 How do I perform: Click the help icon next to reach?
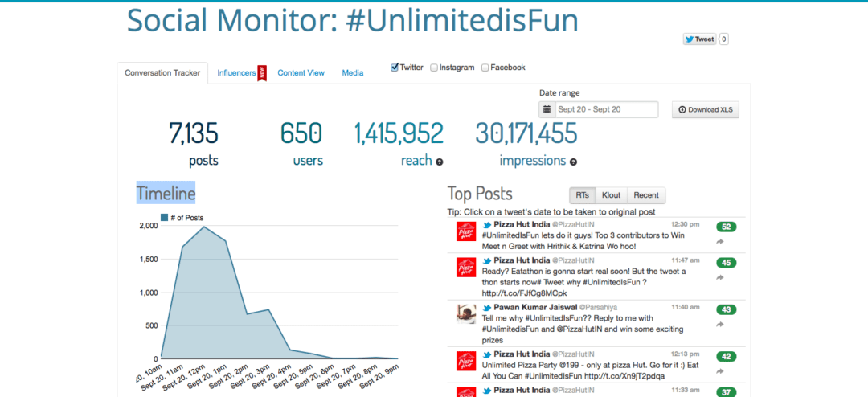440,162
